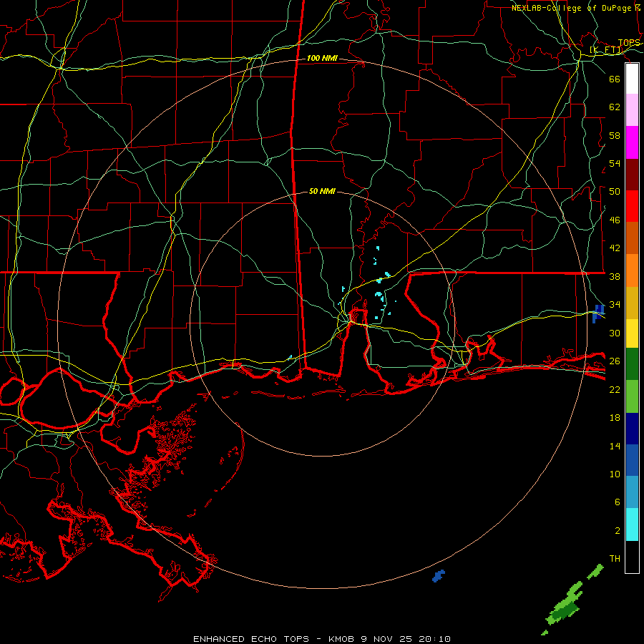Viewport: 644px width, 644px height.
Task: Click the light blue legend swatch
Action: 632,492
